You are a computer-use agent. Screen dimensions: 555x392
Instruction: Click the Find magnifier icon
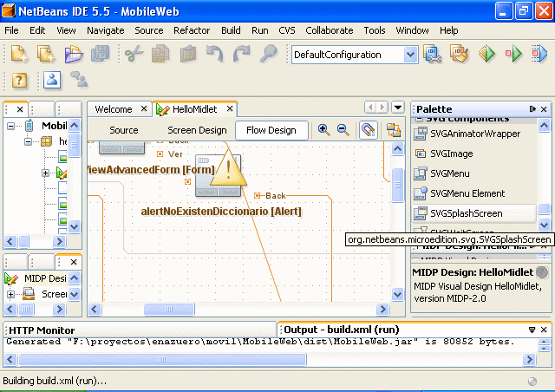click(268, 54)
